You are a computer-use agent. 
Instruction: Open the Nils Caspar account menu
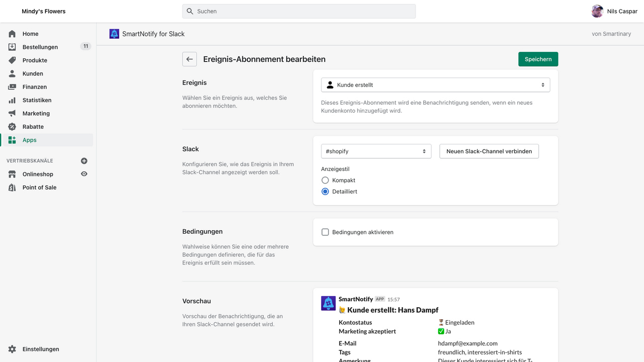(614, 11)
